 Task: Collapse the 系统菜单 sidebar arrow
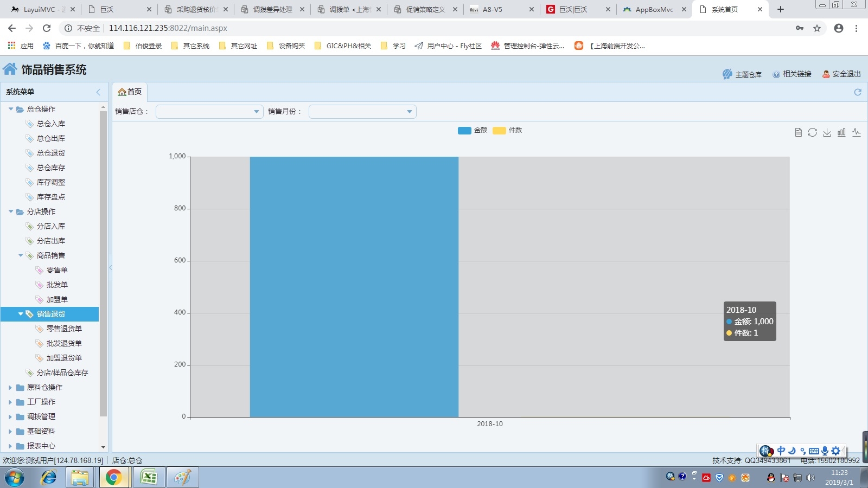click(98, 92)
